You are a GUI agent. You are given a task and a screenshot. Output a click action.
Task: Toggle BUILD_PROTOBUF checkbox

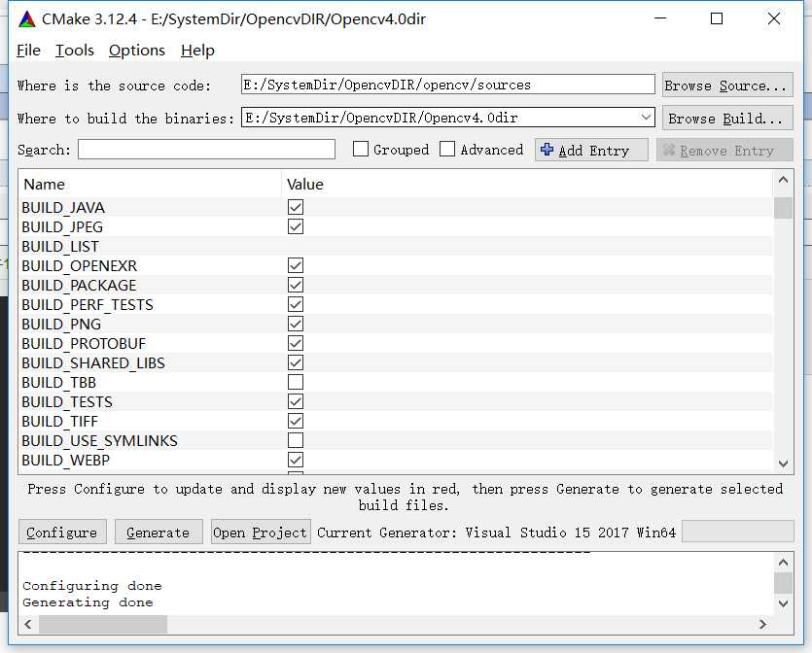click(x=296, y=343)
